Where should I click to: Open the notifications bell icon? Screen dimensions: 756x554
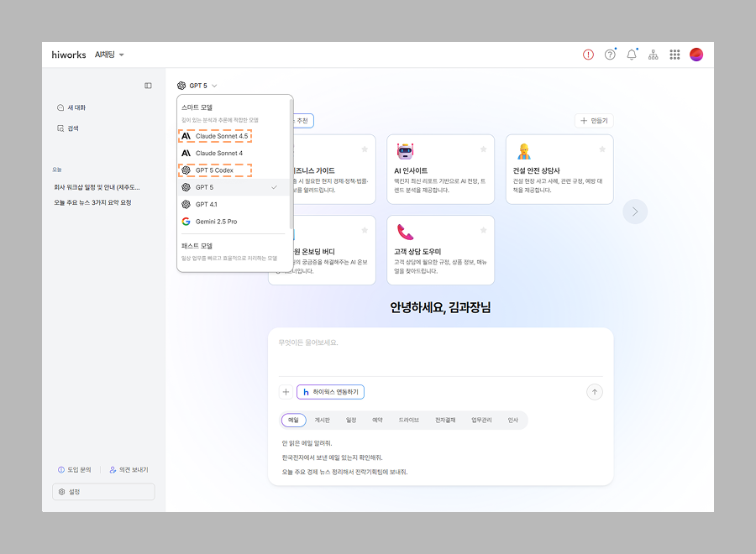point(632,55)
